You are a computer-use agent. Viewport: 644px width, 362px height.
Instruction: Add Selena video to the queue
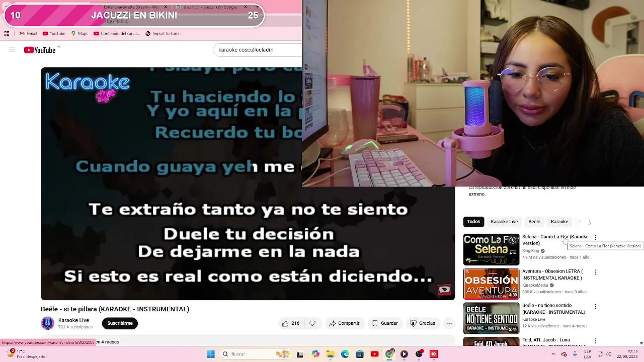tap(513, 252)
